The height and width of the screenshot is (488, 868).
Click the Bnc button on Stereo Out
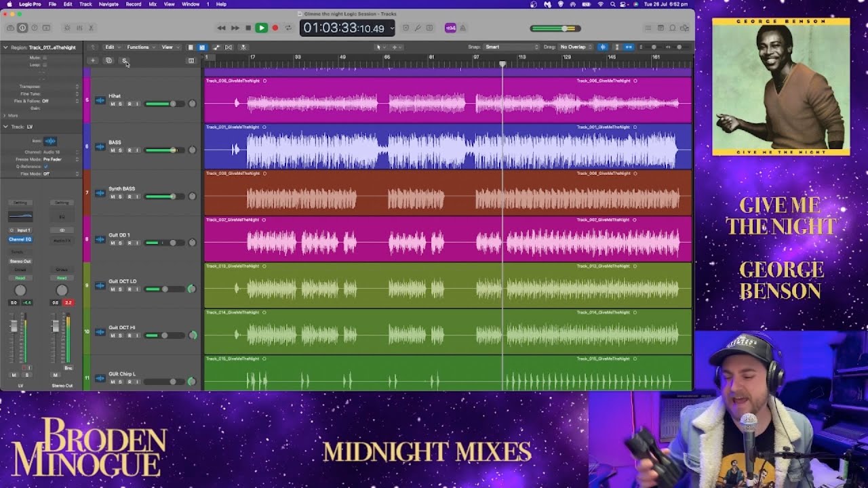tap(68, 368)
